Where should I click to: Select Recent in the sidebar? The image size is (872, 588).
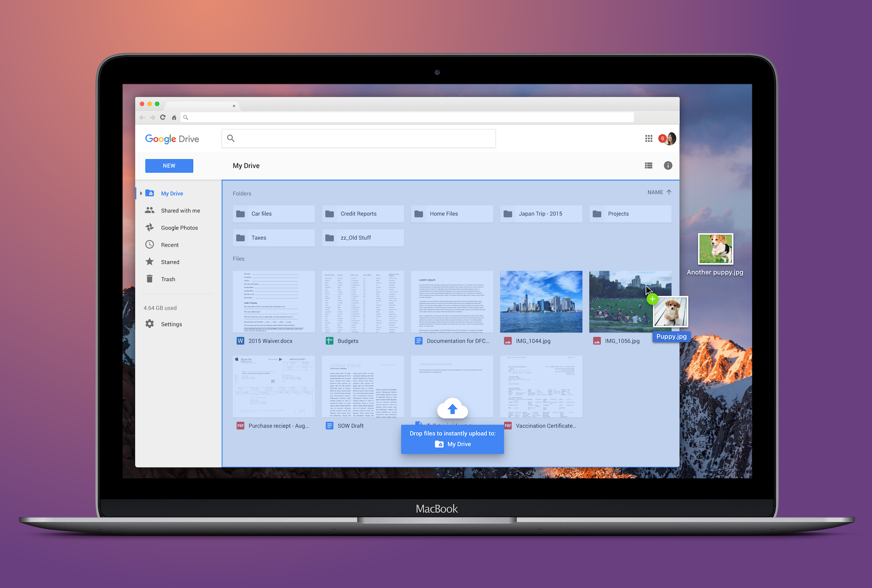click(170, 245)
